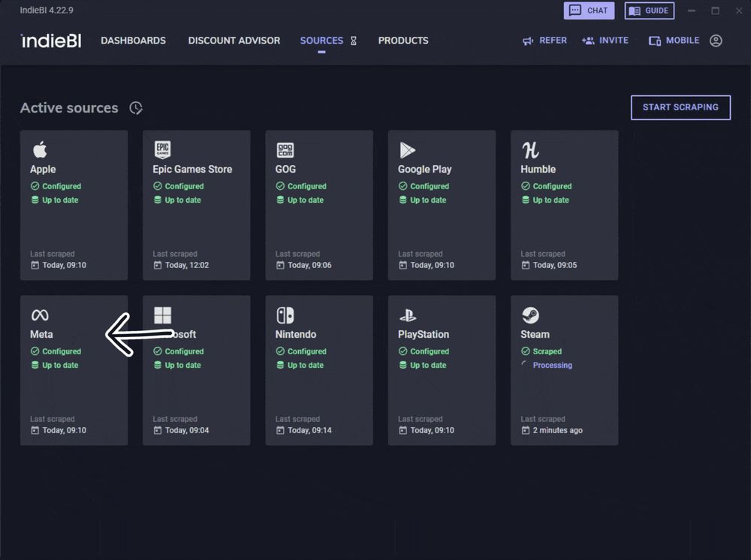Click the Google Play last scraped calendar icon
Screen dimensions: 751x560
point(403,265)
